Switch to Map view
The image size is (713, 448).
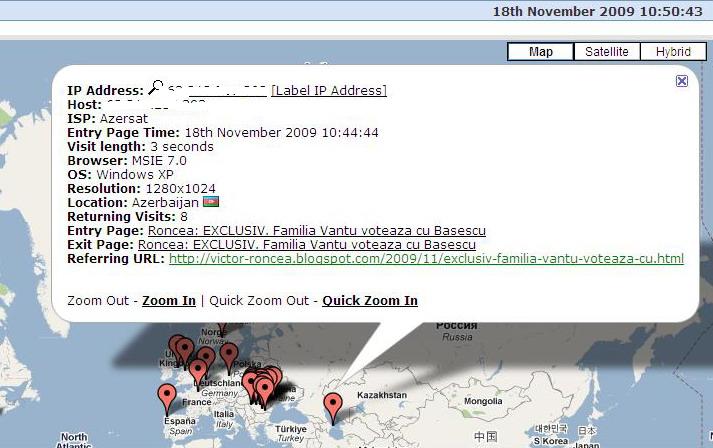coord(541,52)
